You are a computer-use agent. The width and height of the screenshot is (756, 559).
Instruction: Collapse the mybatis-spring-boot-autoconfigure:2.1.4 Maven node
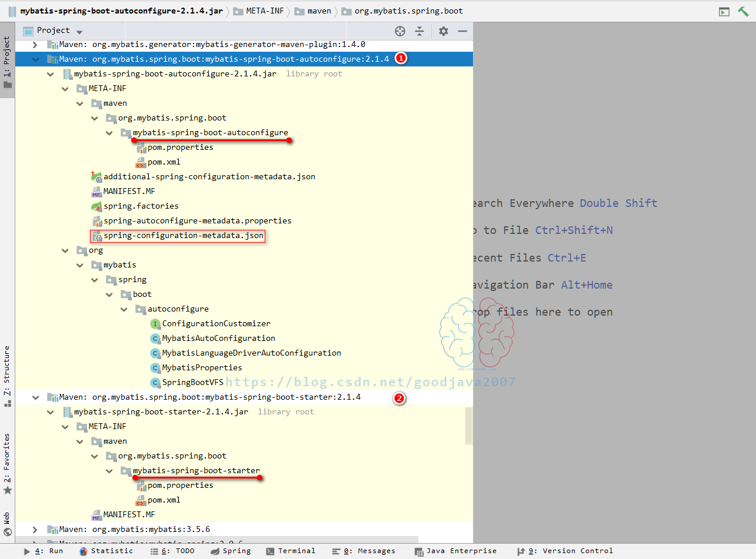(x=35, y=59)
